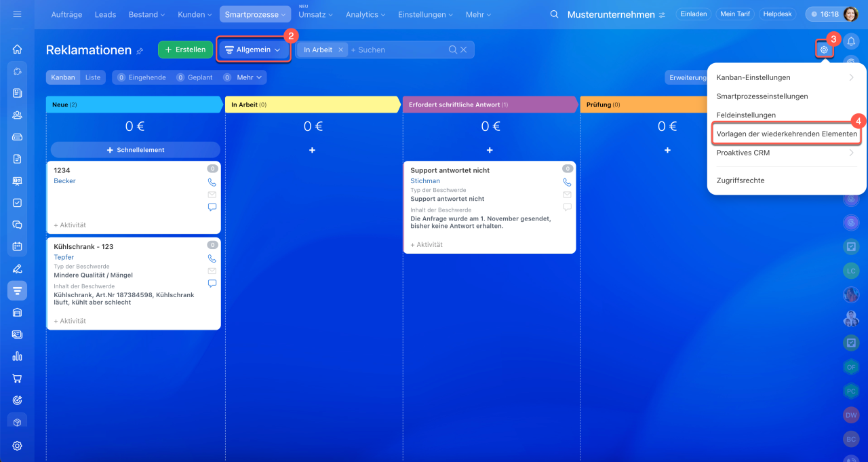The image size is (868, 462).
Task: Click the Mein Tarif button
Action: (735, 14)
